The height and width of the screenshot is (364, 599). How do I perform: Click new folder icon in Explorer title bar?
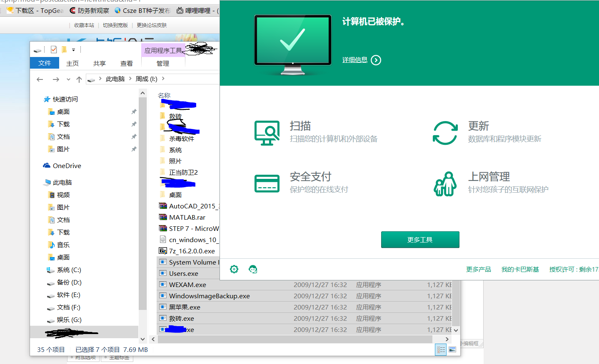click(x=64, y=50)
